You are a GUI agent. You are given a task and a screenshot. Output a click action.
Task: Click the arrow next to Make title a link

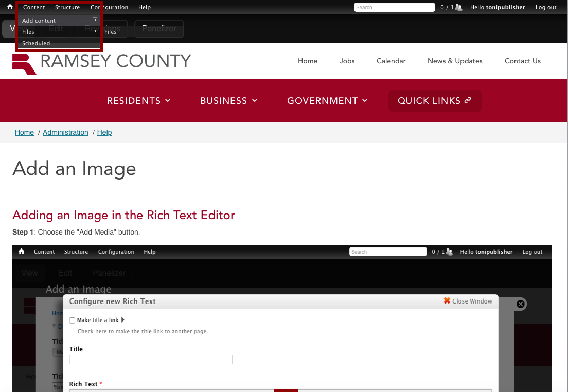coord(123,320)
